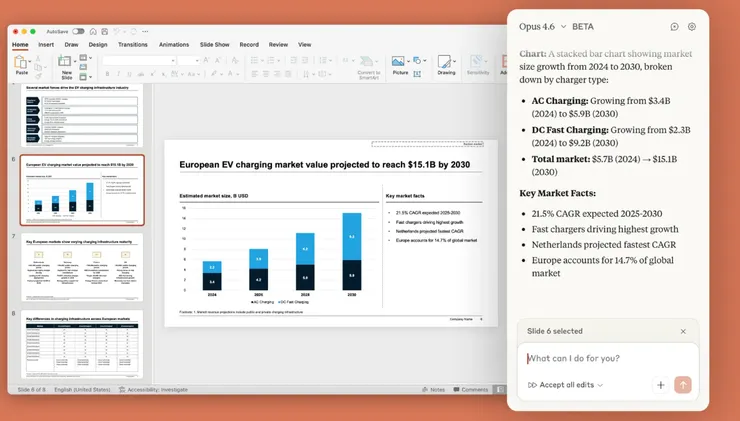Open the slide Layout dropdown

85,58
